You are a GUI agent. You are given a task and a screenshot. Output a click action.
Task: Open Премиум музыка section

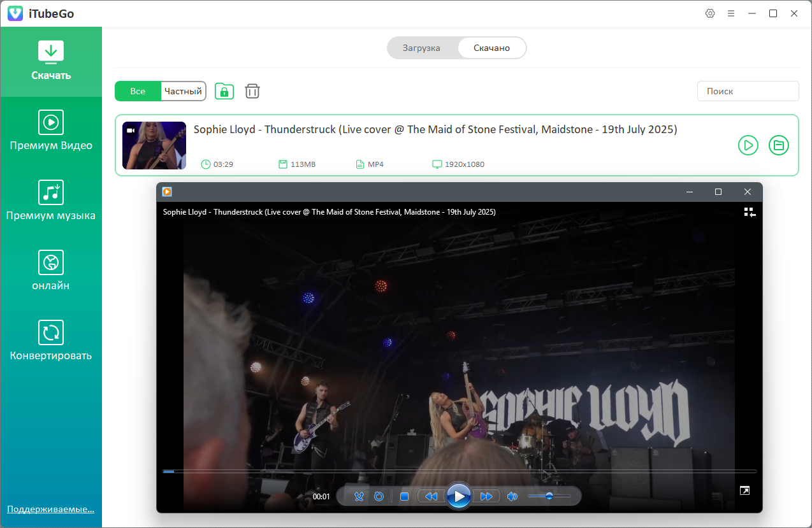[51, 201]
